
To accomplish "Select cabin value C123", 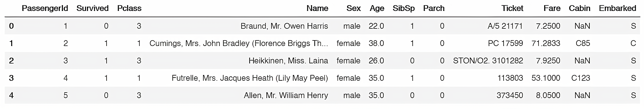I will [x=580, y=78].
